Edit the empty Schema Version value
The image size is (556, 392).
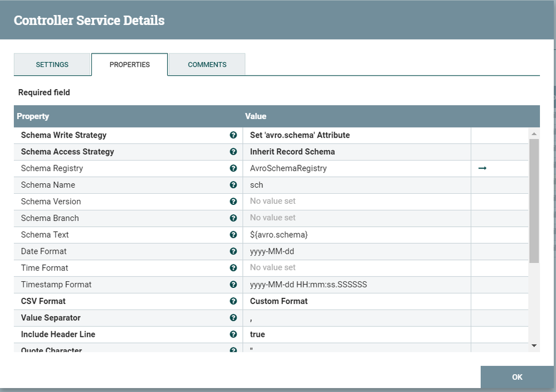[357, 202]
